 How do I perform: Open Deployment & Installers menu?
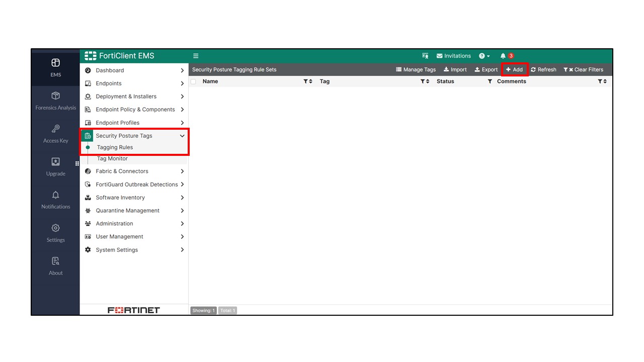[x=134, y=97]
